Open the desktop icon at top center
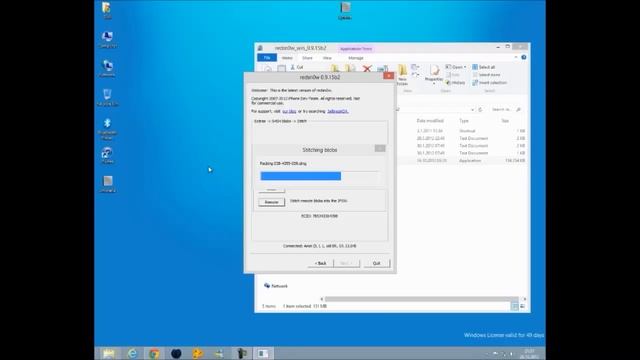Screen dimensions: 640x360 pos(345,11)
